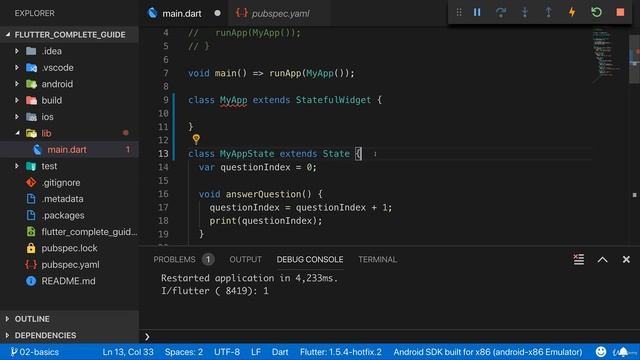Click the README.md info icon
Image resolution: width=640 pixels, height=360 pixels.
click(31, 281)
